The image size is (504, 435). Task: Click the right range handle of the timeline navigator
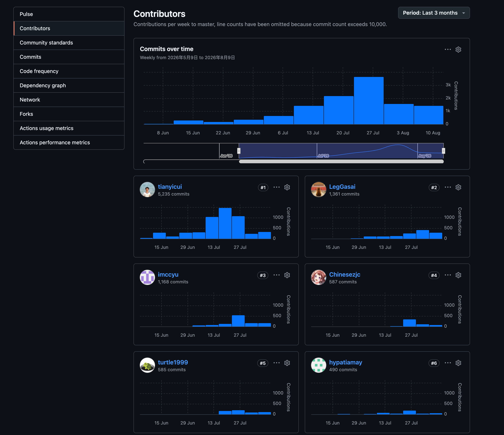click(x=443, y=151)
